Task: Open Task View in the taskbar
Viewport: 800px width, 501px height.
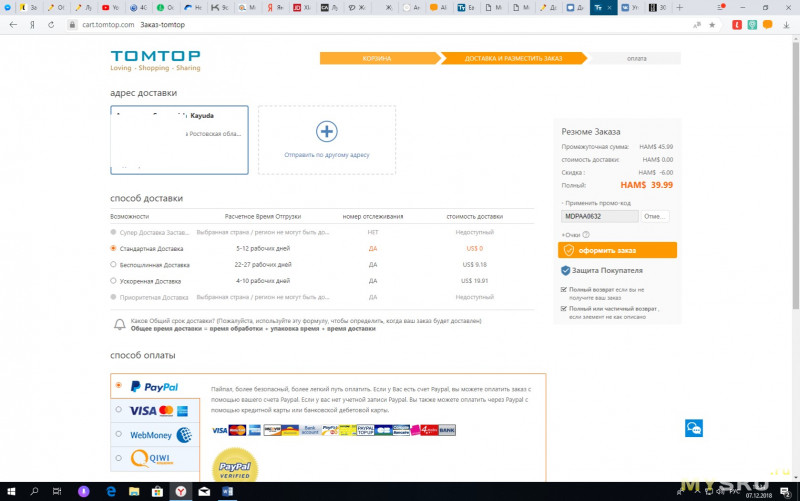Action: pos(57,491)
